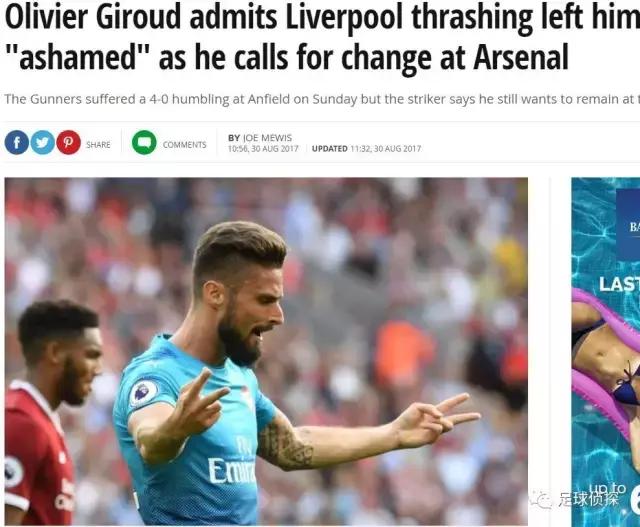640x527 pixels.
Task: Click the 足球侦探 watermark text
Action: coord(588,499)
